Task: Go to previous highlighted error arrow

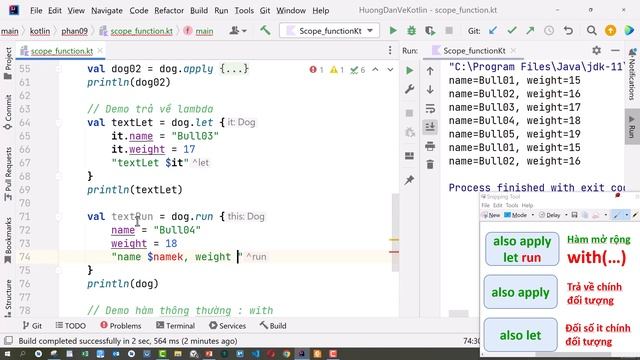Action: tap(375, 70)
